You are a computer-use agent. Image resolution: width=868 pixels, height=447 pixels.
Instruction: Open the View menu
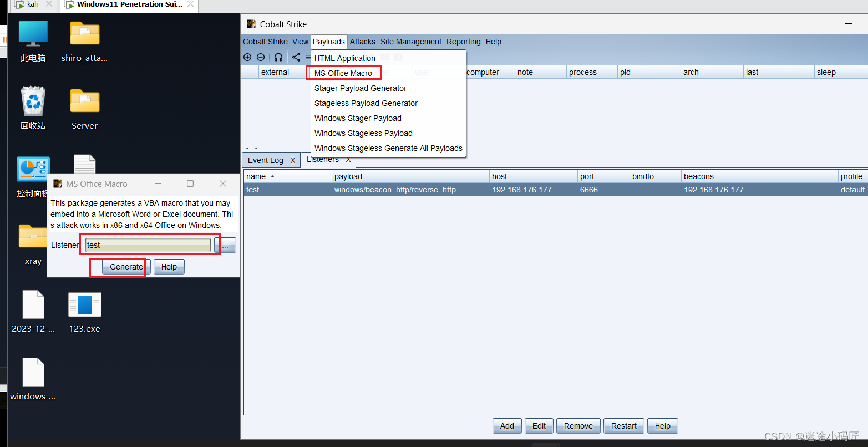point(300,42)
